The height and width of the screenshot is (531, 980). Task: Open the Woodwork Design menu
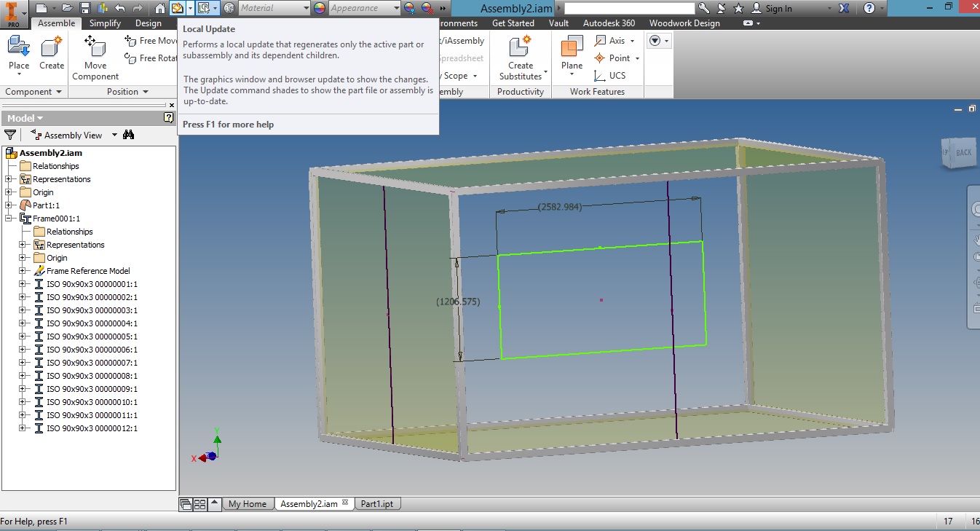[684, 23]
